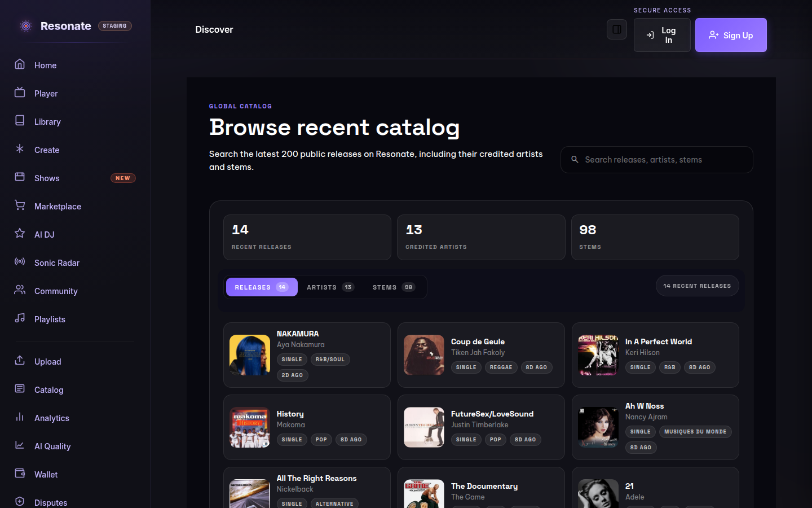Image resolution: width=812 pixels, height=508 pixels.
Task: Click the 13 Credited Artists stat card
Action: pyautogui.click(x=481, y=237)
